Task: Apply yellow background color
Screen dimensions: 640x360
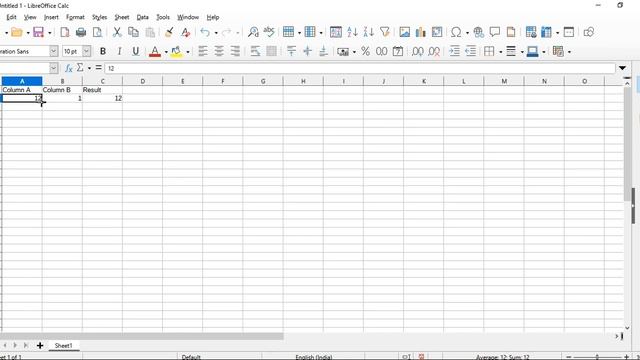Action: click(x=176, y=51)
